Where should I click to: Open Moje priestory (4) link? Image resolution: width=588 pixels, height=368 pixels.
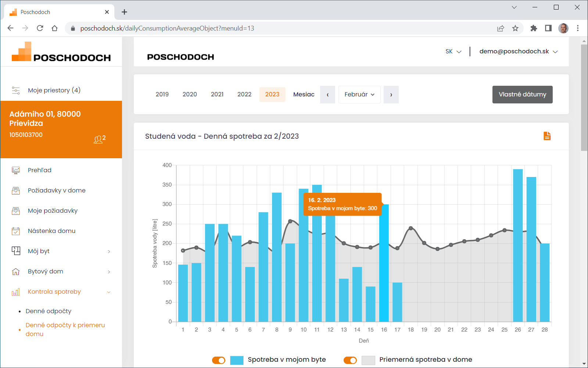[x=54, y=91]
